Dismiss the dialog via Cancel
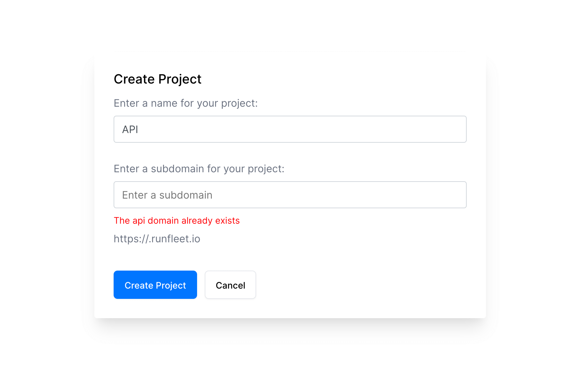Screen dimensions: 588x376 [x=230, y=285]
